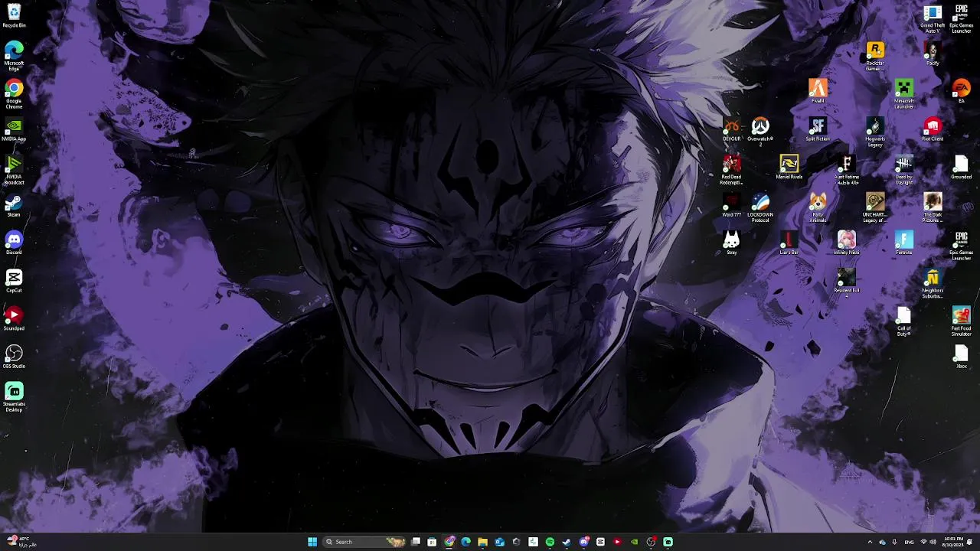
Task: Switch the ENG input language indicator
Action: pyautogui.click(x=909, y=542)
